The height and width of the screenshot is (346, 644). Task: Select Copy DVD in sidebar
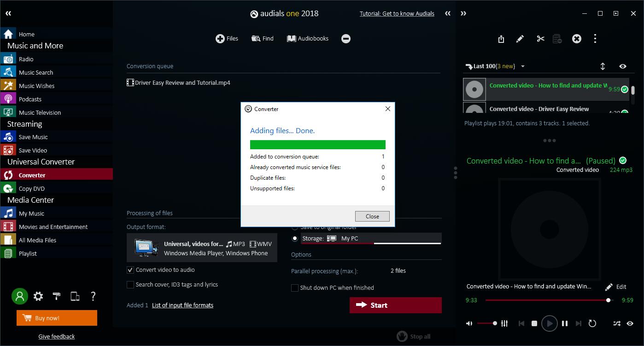click(x=32, y=188)
